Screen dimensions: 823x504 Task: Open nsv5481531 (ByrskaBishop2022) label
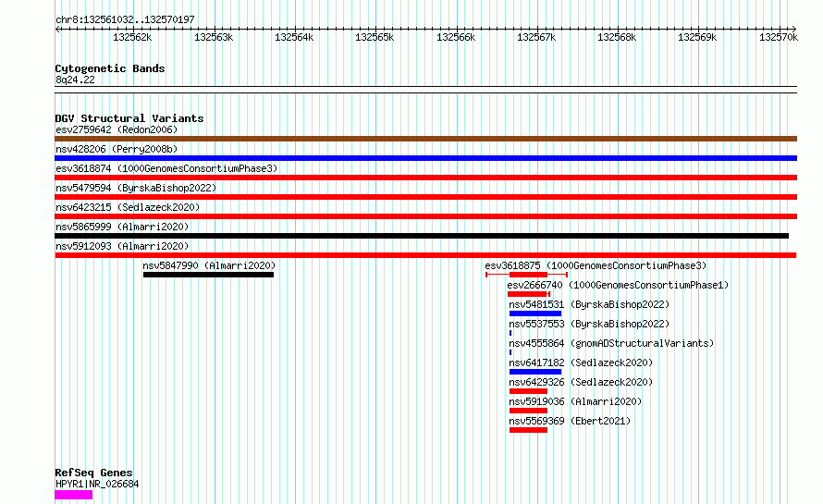pos(589,304)
